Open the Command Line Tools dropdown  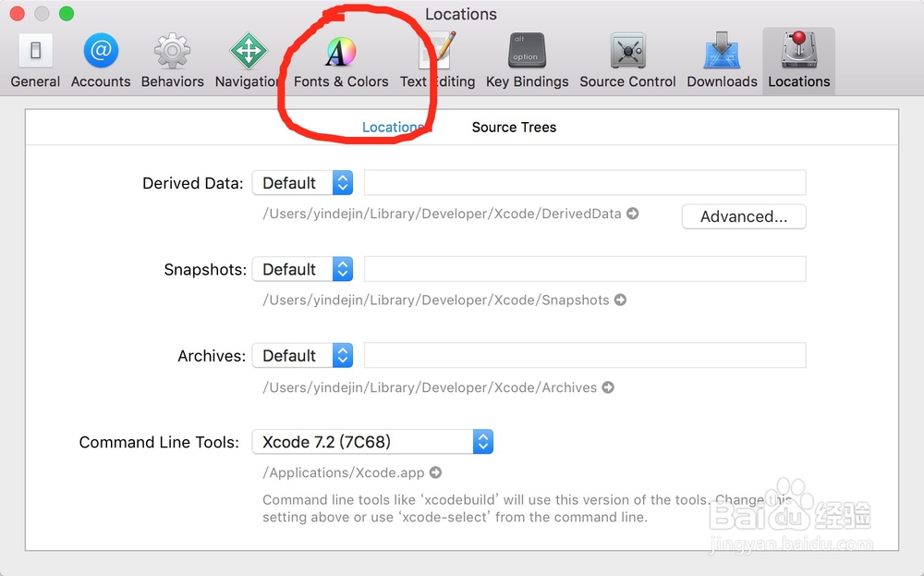[372, 442]
